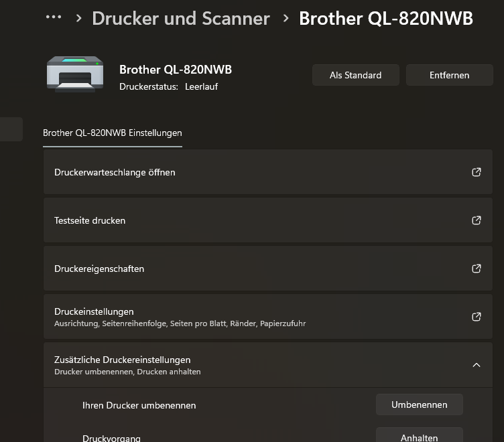Image resolution: width=504 pixels, height=442 pixels.
Task: Open the breadcrumb ellipsis menu
Action: coord(54,17)
